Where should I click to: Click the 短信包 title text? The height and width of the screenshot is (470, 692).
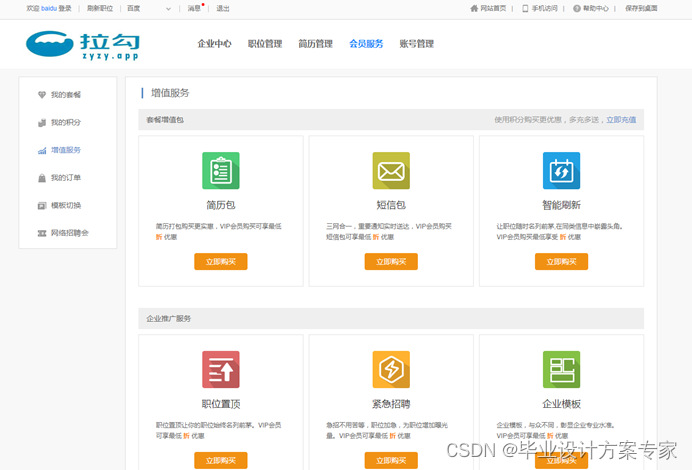point(391,205)
